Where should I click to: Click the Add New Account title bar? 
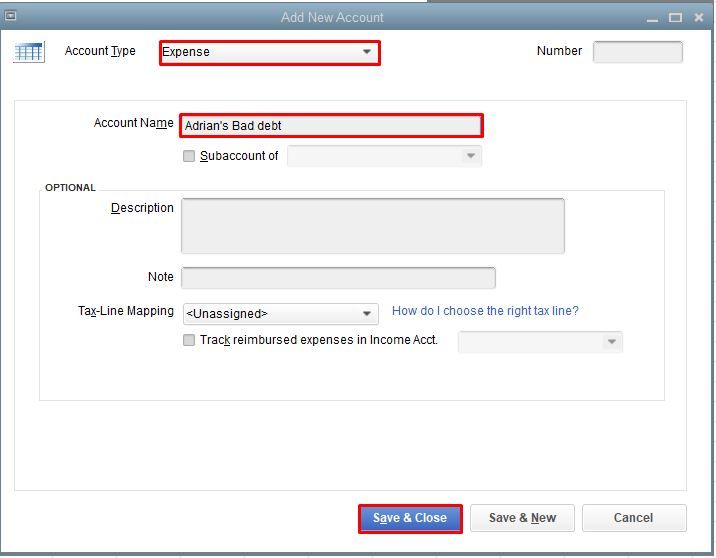[332, 17]
